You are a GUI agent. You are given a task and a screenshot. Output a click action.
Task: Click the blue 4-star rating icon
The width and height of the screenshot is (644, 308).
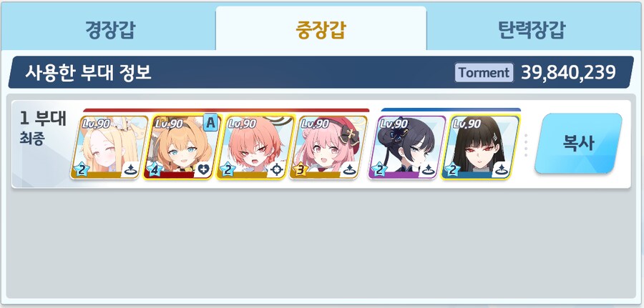[x=154, y=170]
